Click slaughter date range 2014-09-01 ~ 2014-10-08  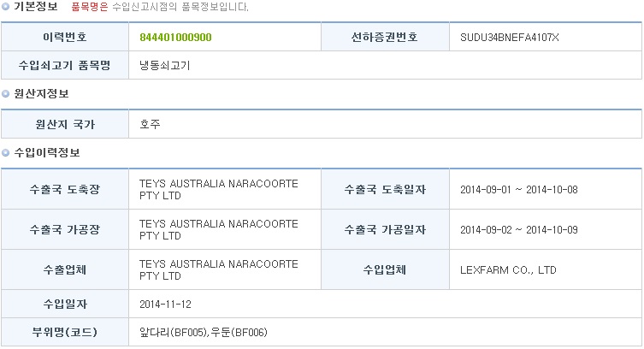[x=519, y=190]
